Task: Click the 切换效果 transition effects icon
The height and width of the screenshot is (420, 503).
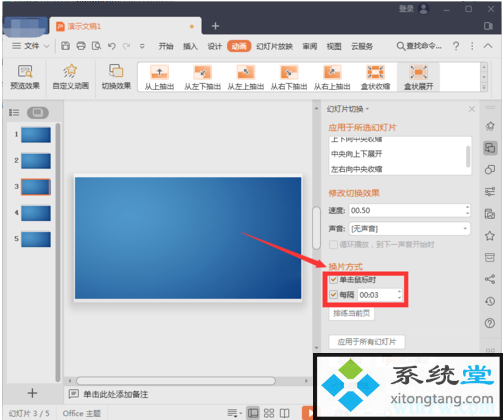Action: pos(116,77)
